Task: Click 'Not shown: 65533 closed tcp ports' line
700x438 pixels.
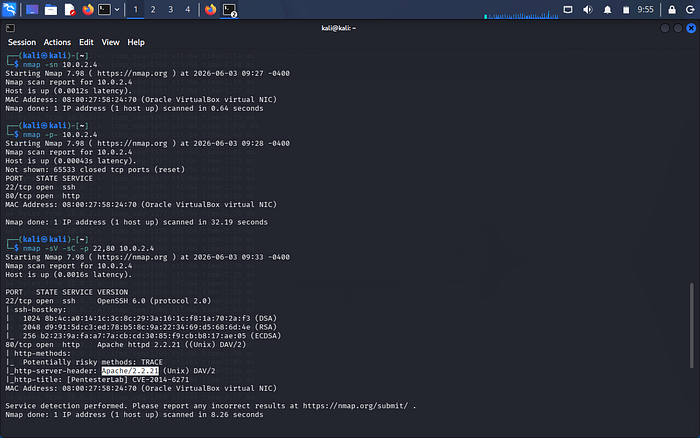Action: [x=95, y=170]
